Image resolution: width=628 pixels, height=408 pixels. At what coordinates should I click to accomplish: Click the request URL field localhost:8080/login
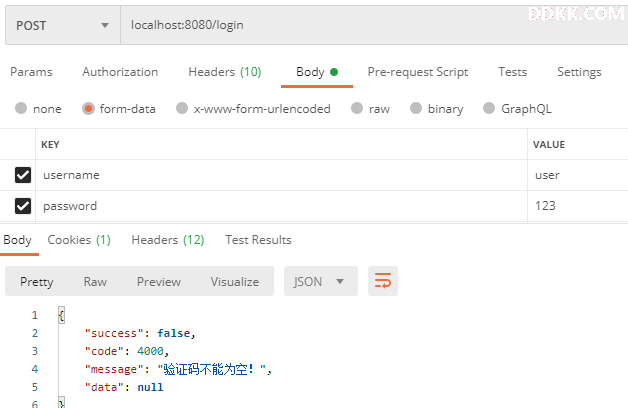coord(374,25)
